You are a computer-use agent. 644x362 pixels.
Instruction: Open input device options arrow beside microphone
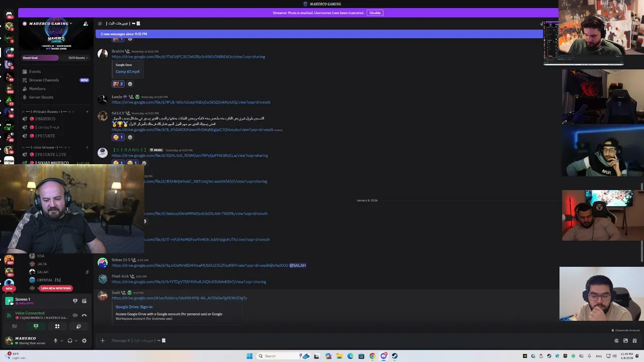tap(61, 340)
